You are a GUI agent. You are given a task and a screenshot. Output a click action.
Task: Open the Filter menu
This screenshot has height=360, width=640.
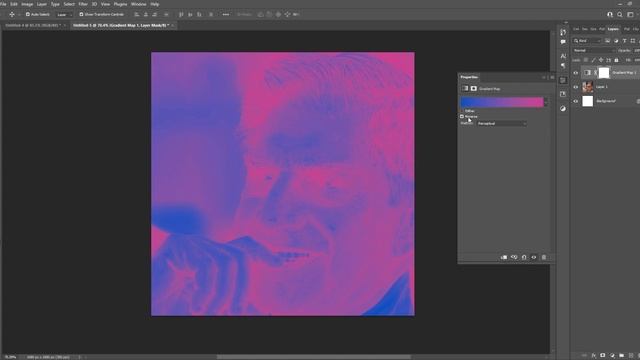click(x=83, y=4)
